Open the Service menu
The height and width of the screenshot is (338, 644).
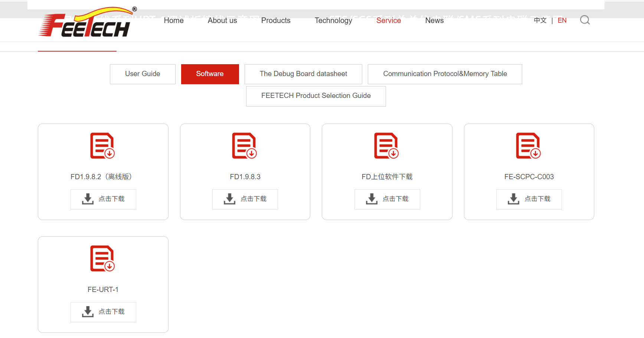click(x=389, y=20)
